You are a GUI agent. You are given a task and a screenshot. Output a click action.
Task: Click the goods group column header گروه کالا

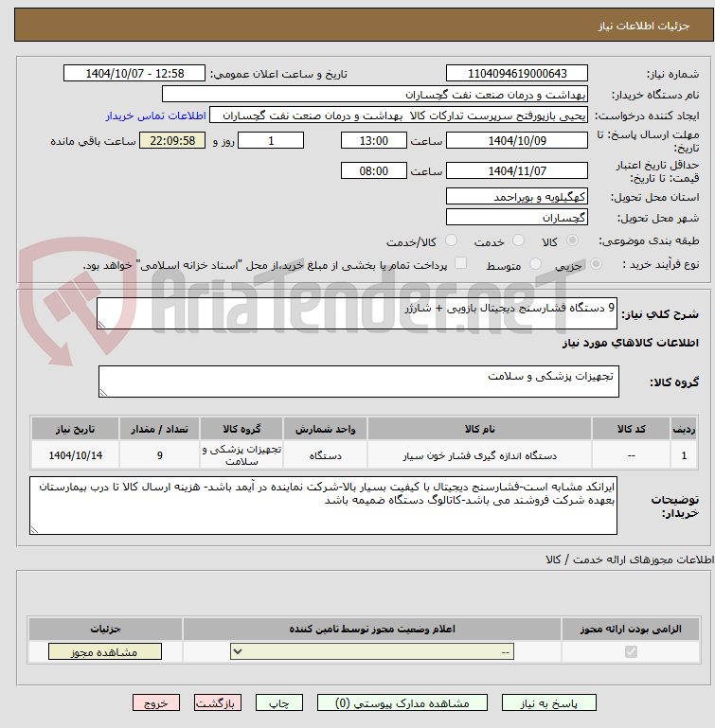pos(241,429)
